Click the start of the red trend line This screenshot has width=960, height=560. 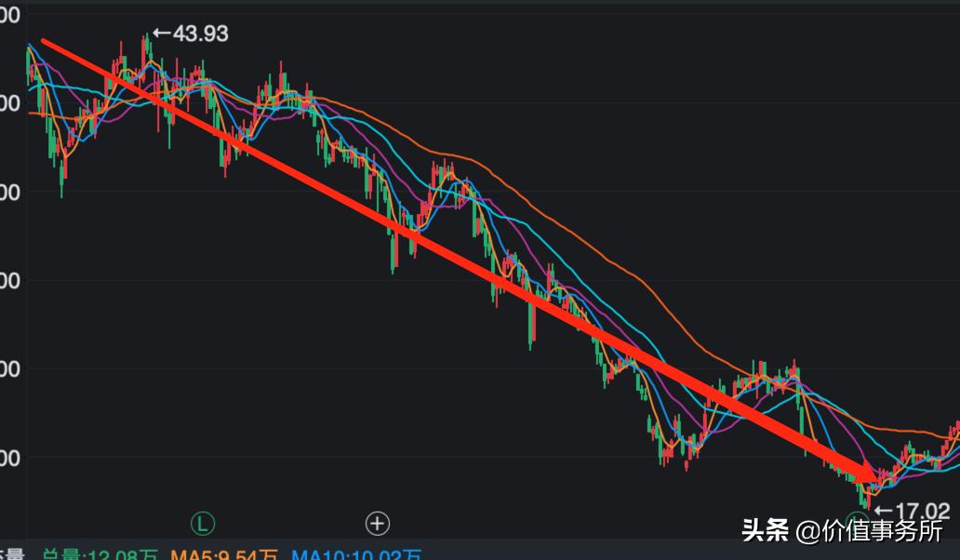[x=44, y=42]
